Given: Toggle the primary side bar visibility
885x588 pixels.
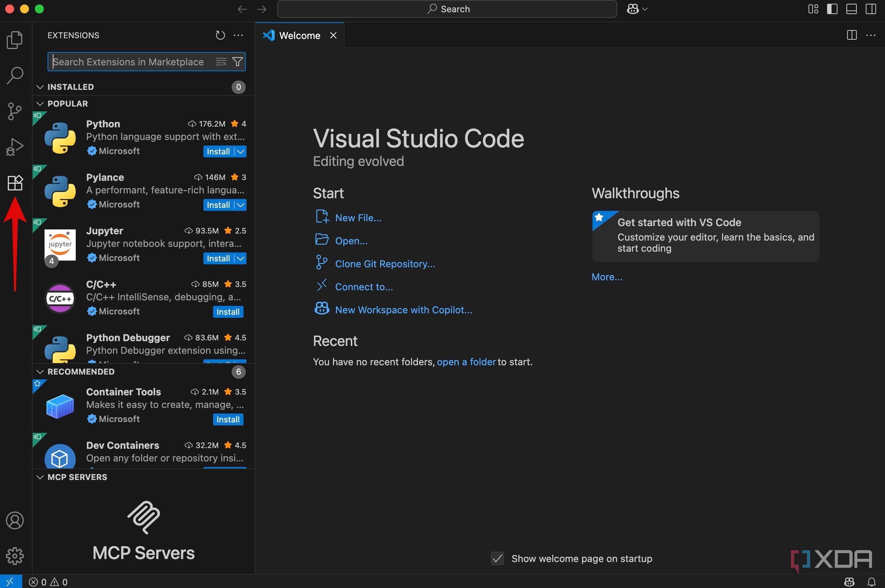Looking at the screenshot, I should (x=832, y=9).
